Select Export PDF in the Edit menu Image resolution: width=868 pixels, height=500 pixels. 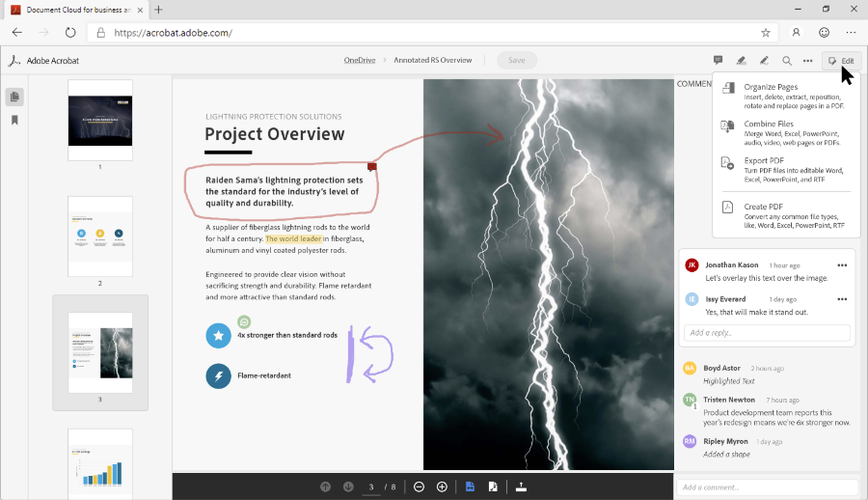point(764,160)
